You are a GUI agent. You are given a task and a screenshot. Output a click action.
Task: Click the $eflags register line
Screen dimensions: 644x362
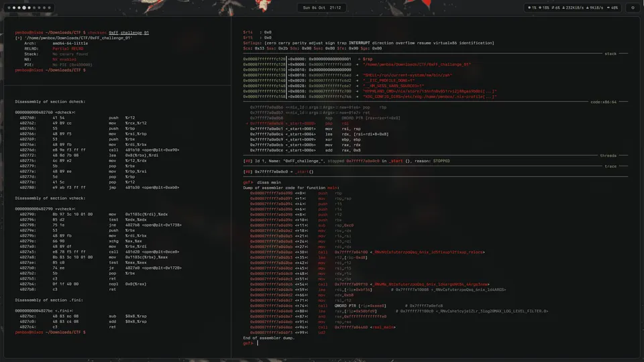coord(368,43)
